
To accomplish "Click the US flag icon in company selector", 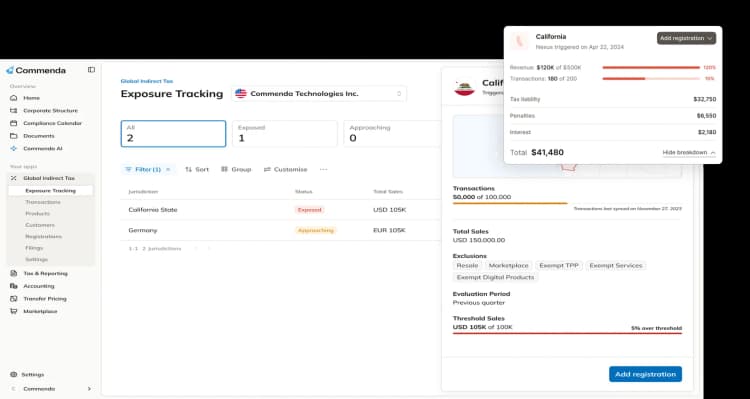I will 241,94.
